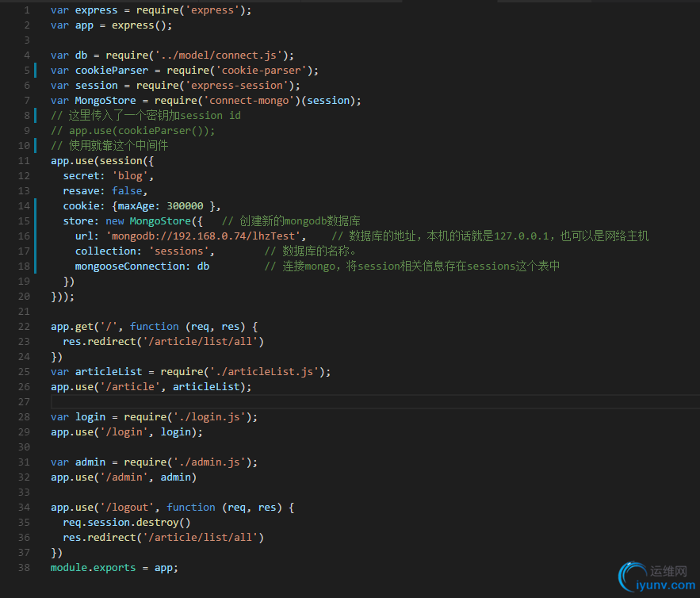Click the comment after mongooseConnection on line 18
The height and width of the screenshot is (598, 700).
412,266
